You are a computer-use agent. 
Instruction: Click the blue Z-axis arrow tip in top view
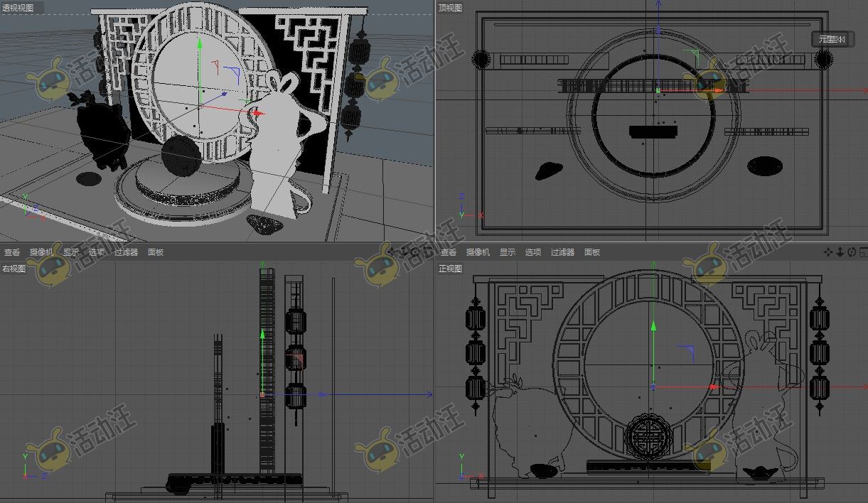(658, 32)
